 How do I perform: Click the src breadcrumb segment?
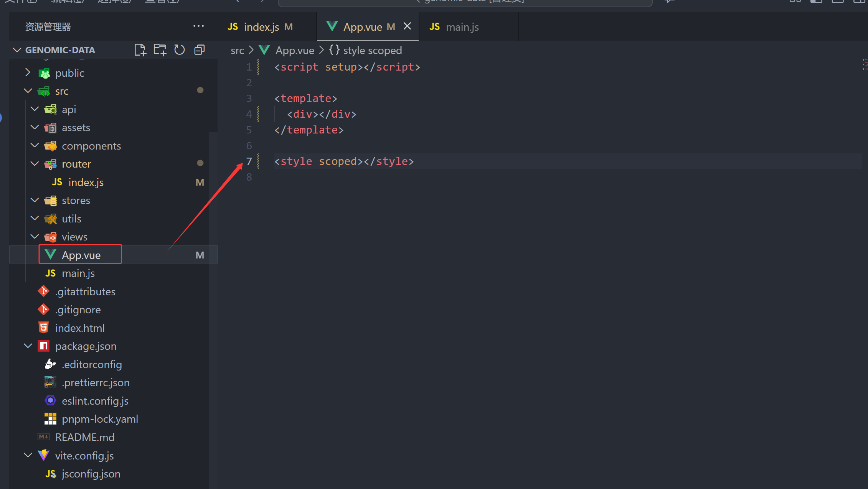(x=237, y=50)
